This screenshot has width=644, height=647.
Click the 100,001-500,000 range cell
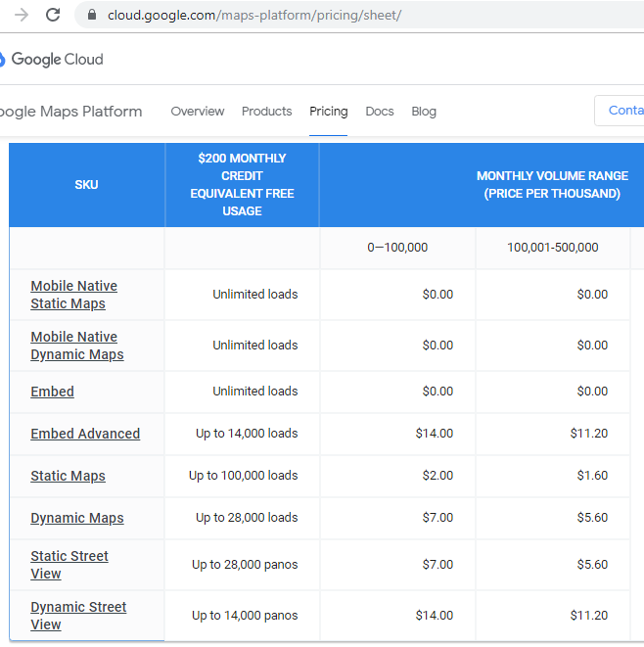pyautogui.click(x=553, y=248)
